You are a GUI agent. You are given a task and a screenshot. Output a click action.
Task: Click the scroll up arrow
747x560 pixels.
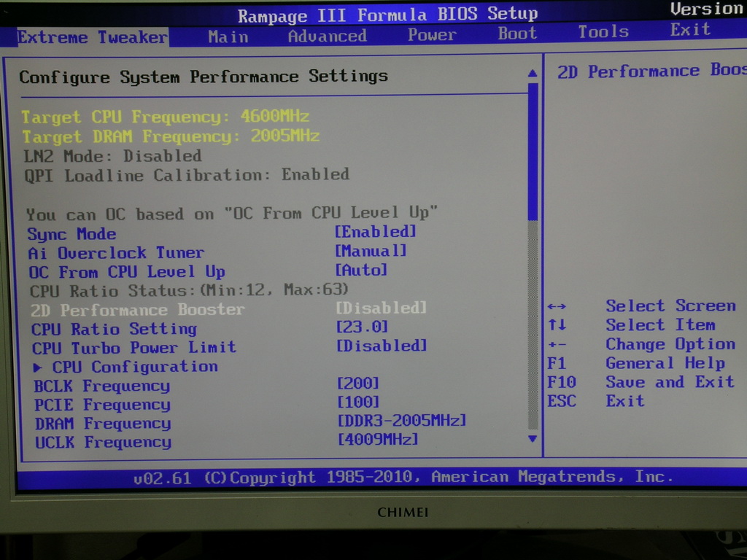533,74
